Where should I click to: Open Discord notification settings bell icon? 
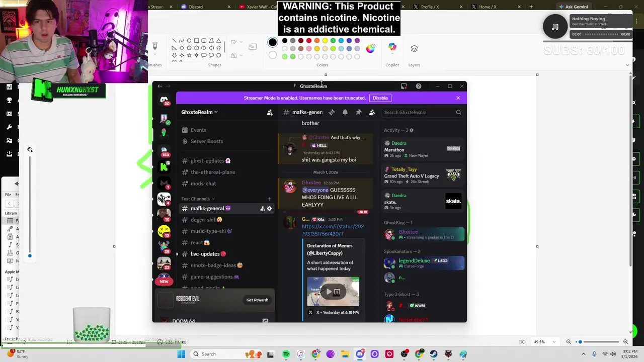[345, 112]
